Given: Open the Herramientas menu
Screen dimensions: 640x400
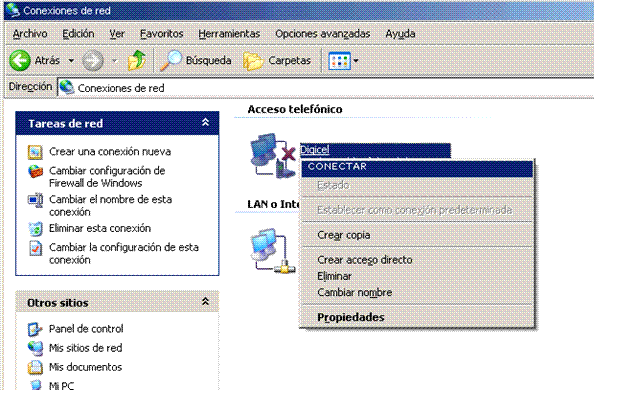Looking at the screenshot, I should pos(229,34).
